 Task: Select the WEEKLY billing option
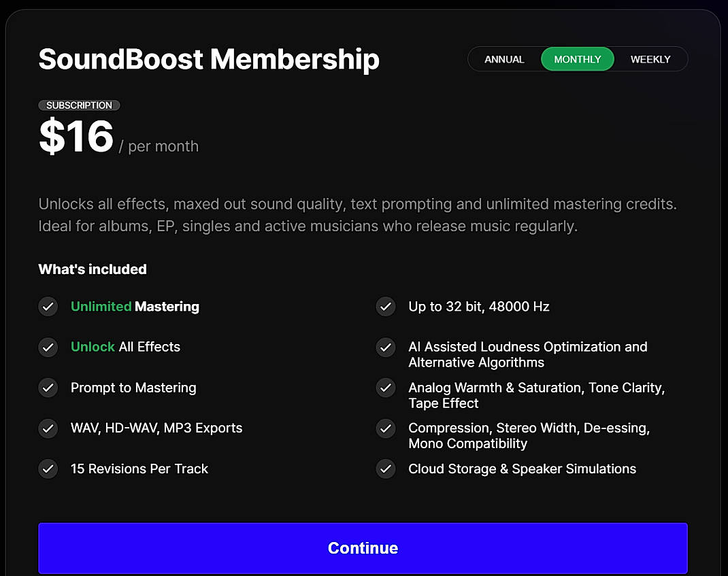[650, 59]
